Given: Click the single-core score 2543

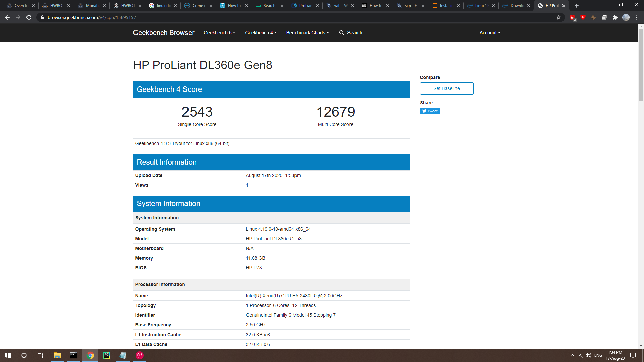Looking at the screenshot, I should (x=197, y=112).
